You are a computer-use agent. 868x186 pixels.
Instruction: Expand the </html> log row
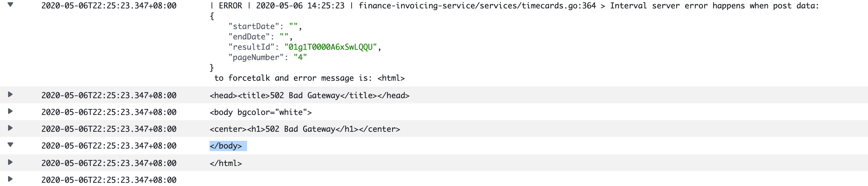pos(10,162)
